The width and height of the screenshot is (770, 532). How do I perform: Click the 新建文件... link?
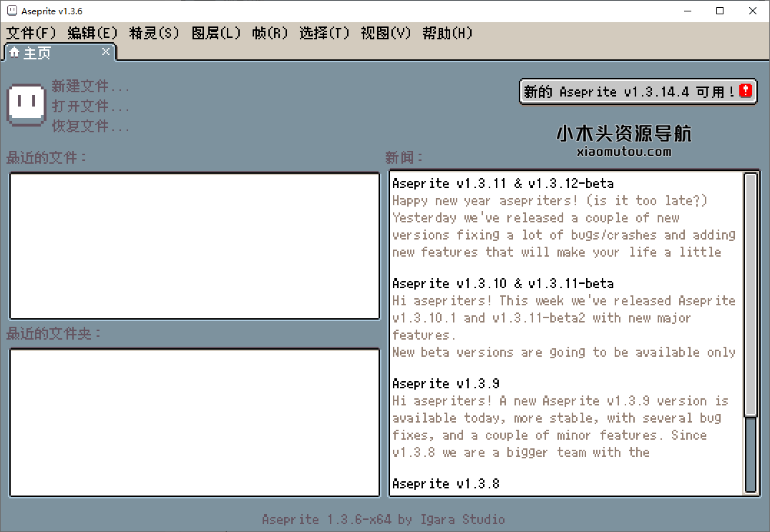coord(90,87)
